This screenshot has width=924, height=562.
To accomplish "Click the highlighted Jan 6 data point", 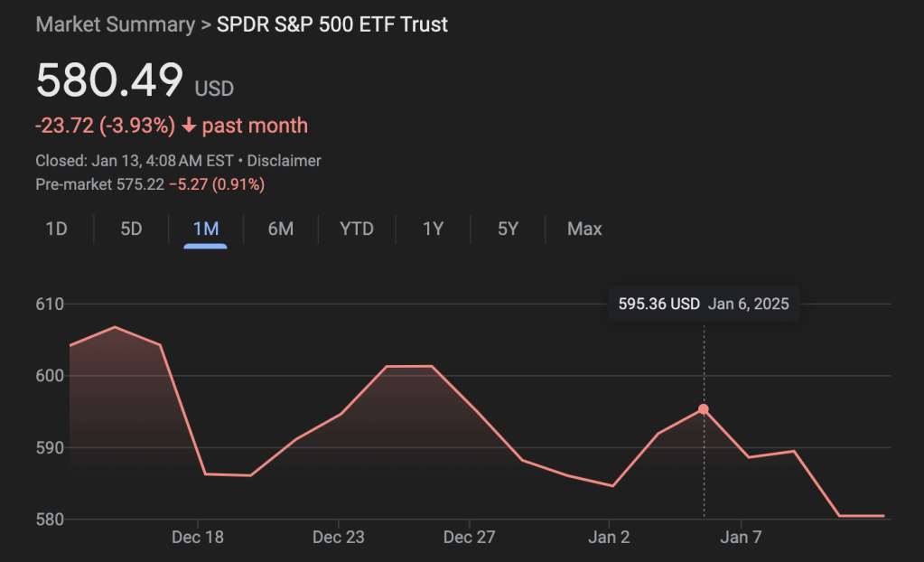I will click(x=704, y=409).
